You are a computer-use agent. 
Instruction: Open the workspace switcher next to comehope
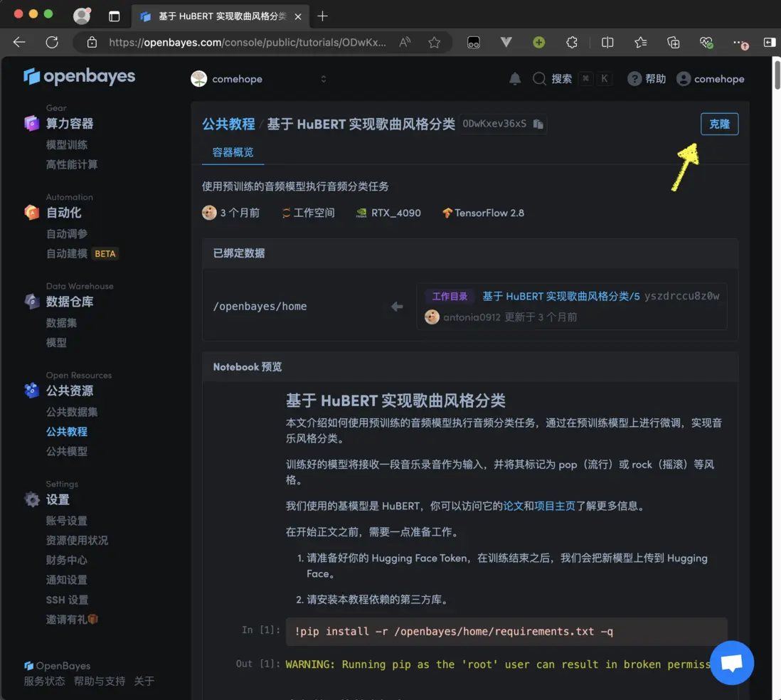coord(323,79)
